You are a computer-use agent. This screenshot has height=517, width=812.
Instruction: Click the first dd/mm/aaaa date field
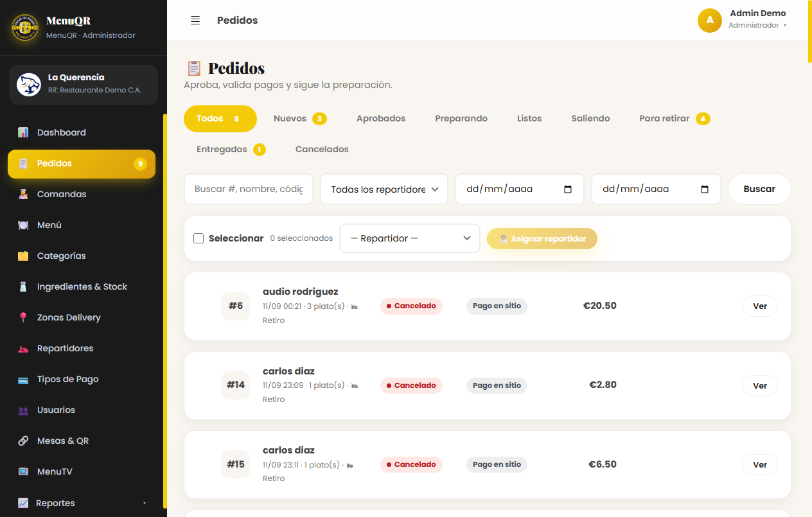[520, 189]
